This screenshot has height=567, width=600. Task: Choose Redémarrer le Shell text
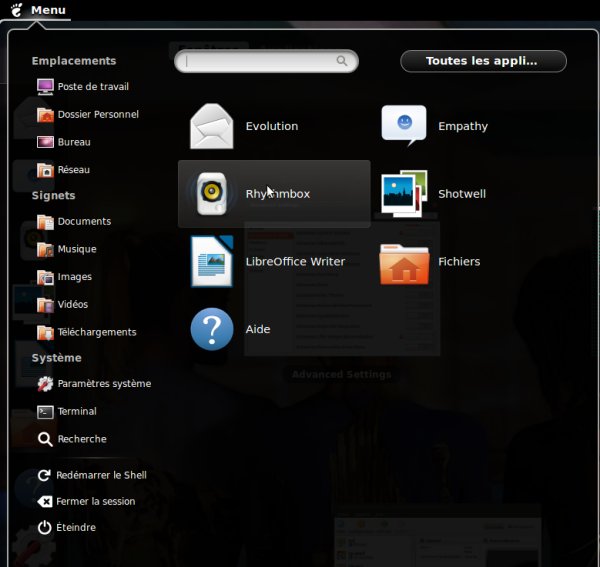pos(101,475)
